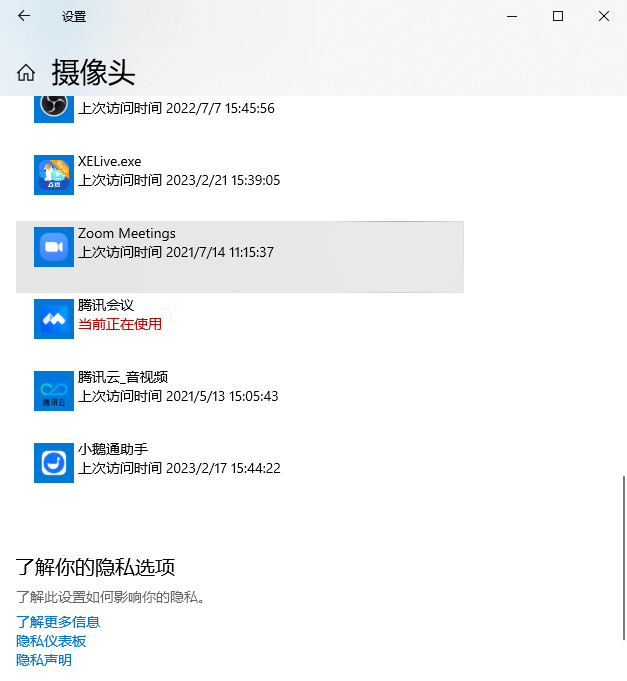This screenshot has height=681, width=627.
Task: Click the 腾讯会议 app icon
Action: coord(54,319)
